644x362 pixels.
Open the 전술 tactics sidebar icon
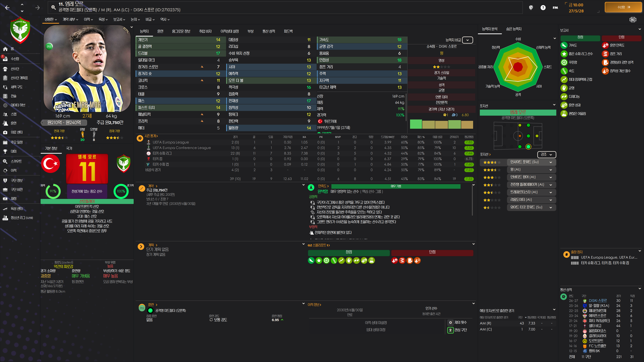5,96
